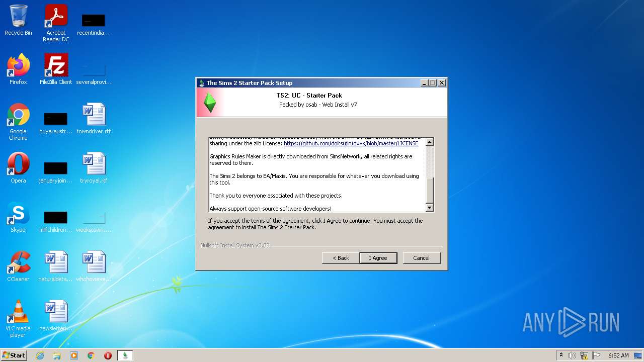Open the Action Center flag icon
Screen dimensions: 644x362
596,355
